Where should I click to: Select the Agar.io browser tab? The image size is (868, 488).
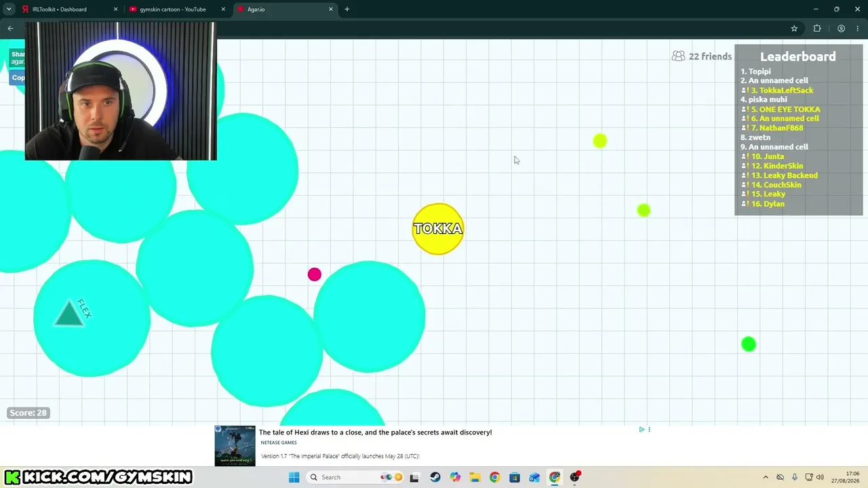pos(285,9)
